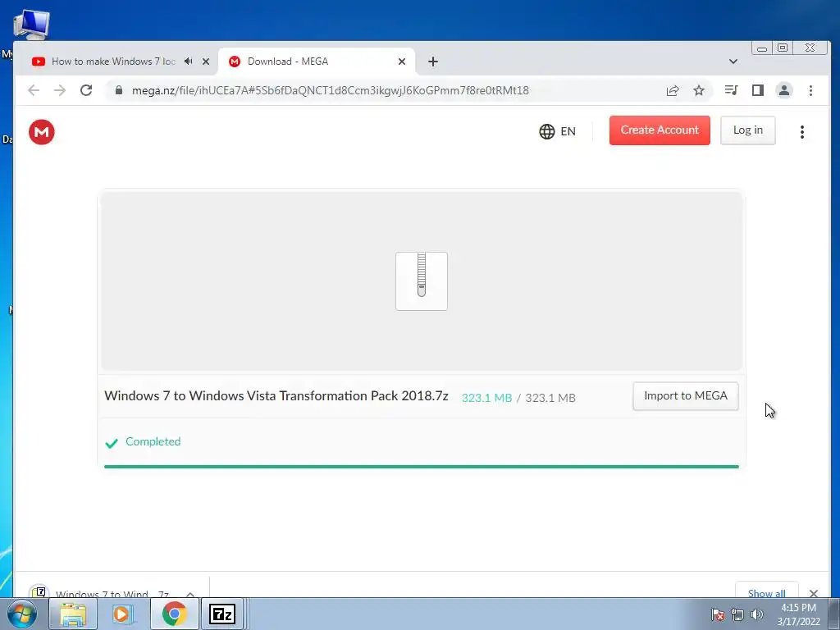The height and width of the screenshot is (630, 840).
Task: Click the completed download progress bar
Action: click(422, 467)
